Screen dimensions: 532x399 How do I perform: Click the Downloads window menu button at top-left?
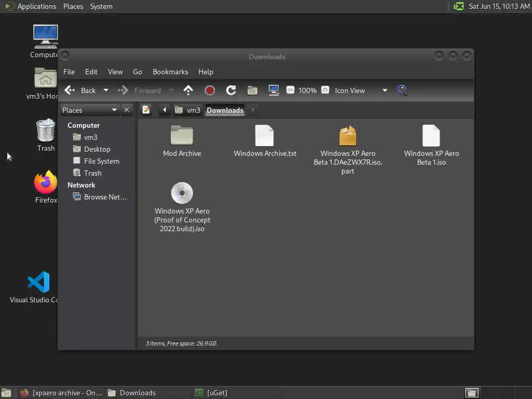pos(65,55)
